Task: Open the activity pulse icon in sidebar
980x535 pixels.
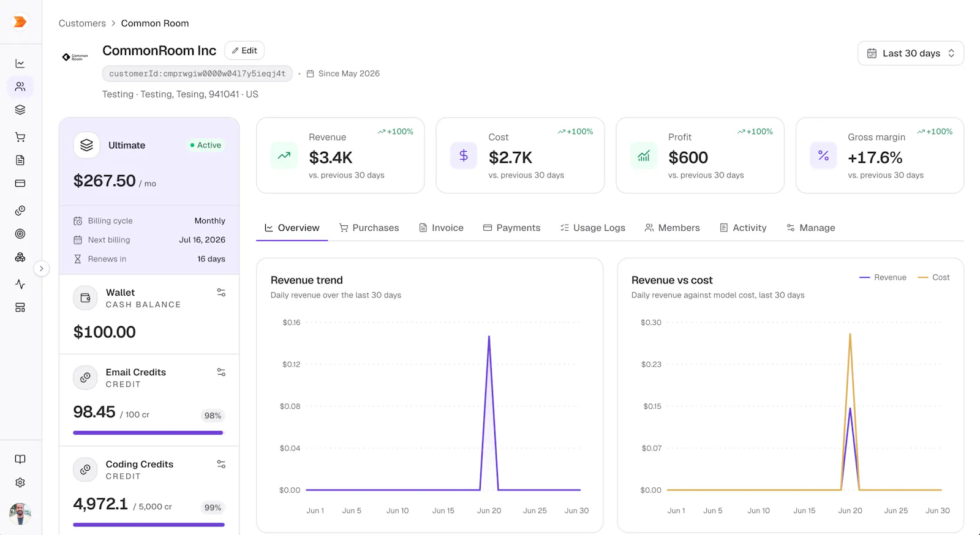Action: click(20, 284)
